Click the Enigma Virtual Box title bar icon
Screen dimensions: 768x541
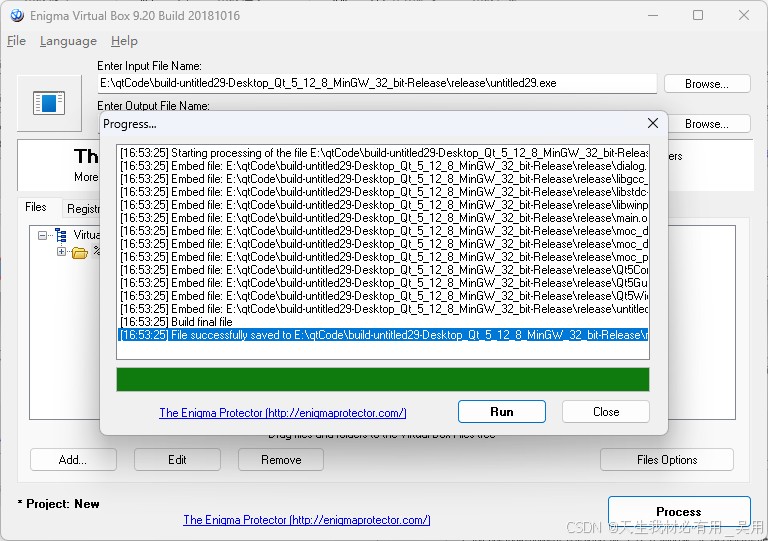click(17, 16)
